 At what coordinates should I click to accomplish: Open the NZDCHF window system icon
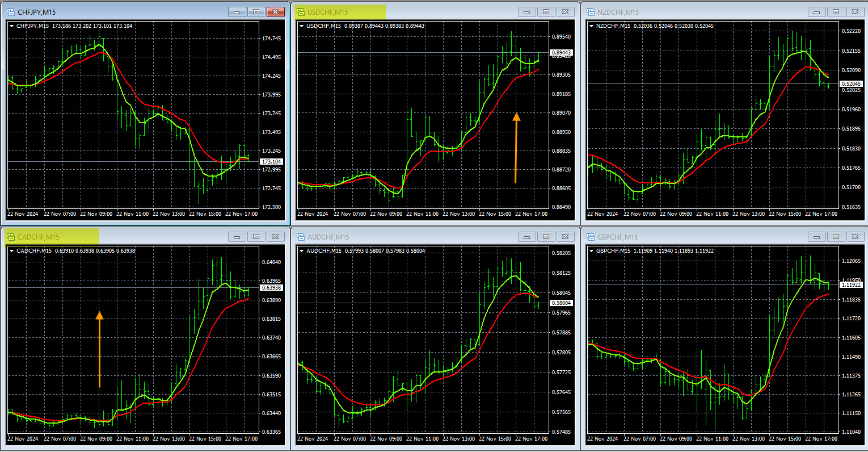click(591, 12)
